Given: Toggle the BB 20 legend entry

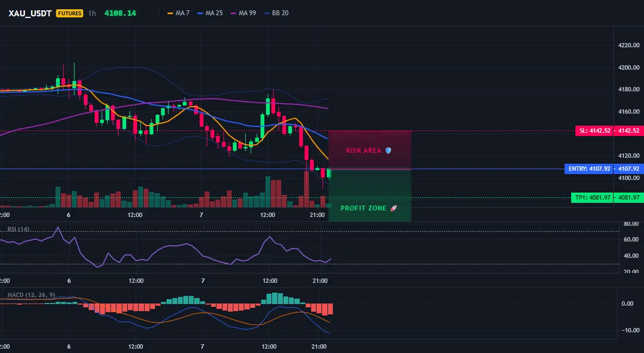Looking at the screenshot, I should pos(276,13).
